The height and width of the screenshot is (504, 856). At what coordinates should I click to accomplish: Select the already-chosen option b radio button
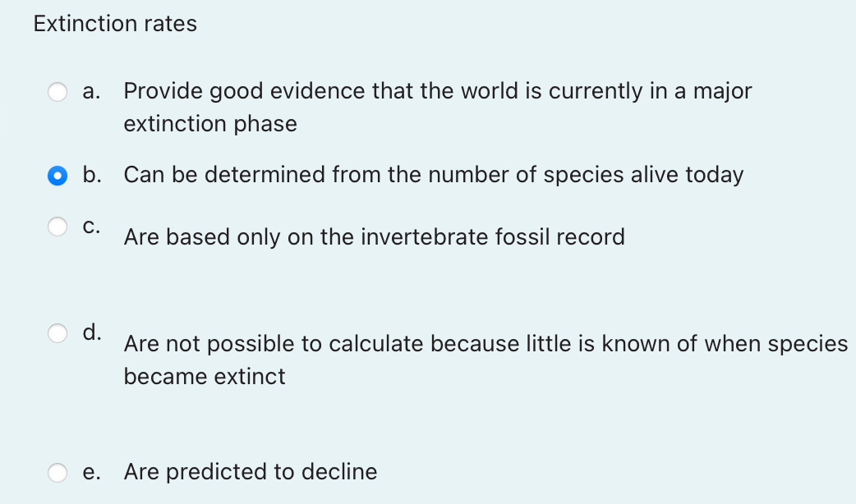[58, 176]
